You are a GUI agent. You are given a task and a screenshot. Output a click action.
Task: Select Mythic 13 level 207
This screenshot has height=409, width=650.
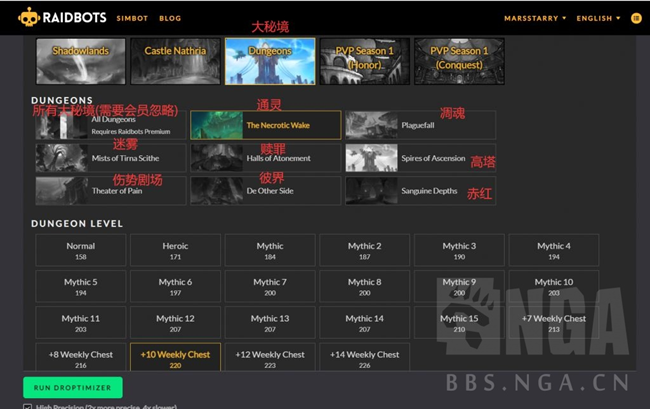(270, 323)
